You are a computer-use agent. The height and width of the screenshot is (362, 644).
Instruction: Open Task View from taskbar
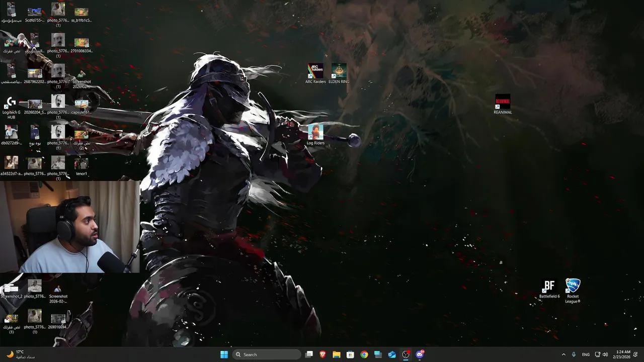coord(309,354)
